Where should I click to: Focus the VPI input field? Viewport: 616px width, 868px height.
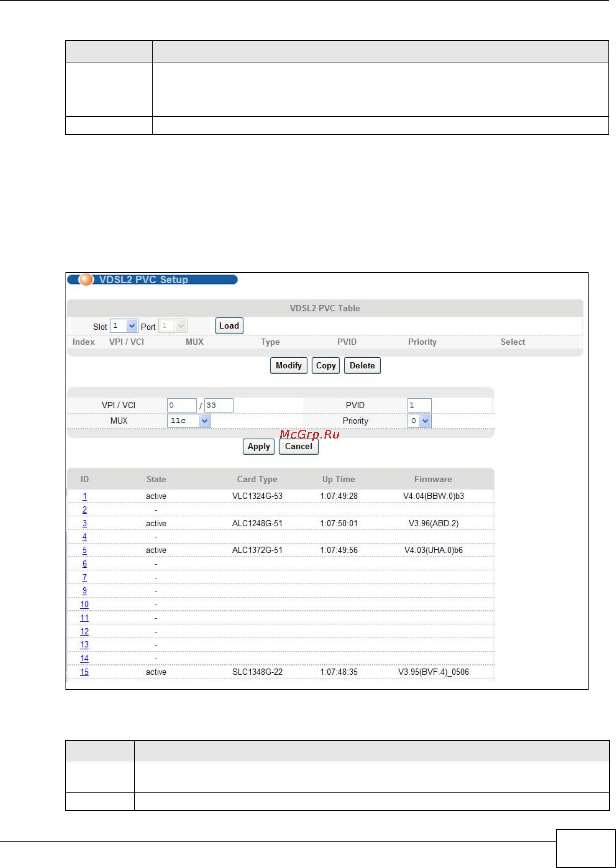[x=182, y=405]
